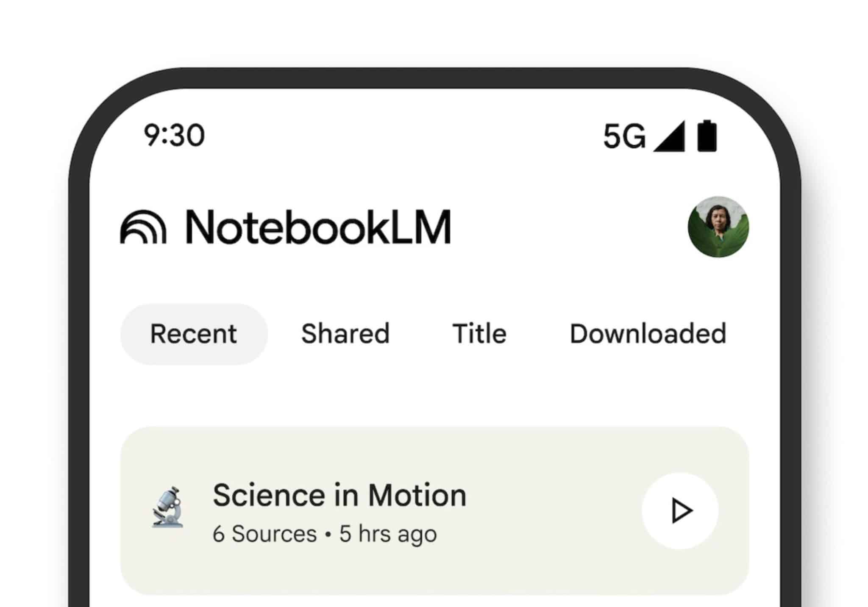This screenshot has width=868, height=607.
Task: Click the microscope notebook emoji icon
Action: click(x=168, y=507)
